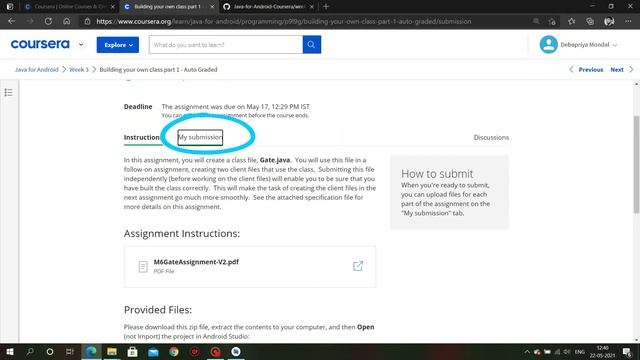Expand the Coursera logo dropdown chevron

click(81, 44)
